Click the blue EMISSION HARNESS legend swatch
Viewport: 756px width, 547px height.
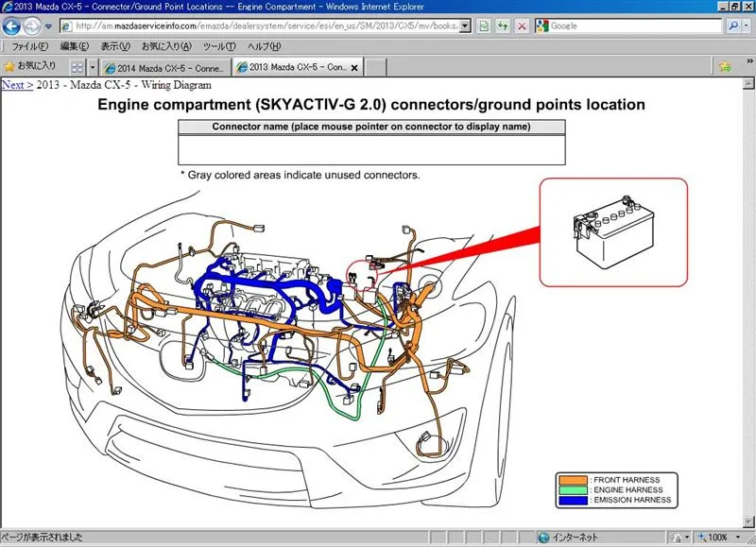573,501
